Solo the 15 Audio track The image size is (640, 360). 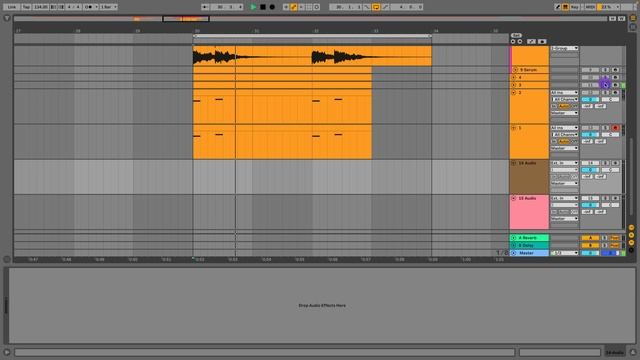click(x=605, y=198)
